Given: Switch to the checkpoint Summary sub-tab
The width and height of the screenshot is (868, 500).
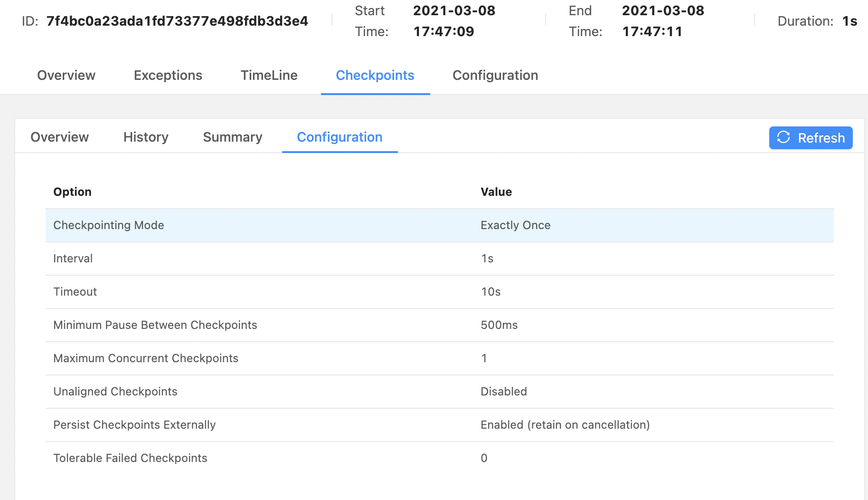Looking at the screenshot, I should coord(232,137).
